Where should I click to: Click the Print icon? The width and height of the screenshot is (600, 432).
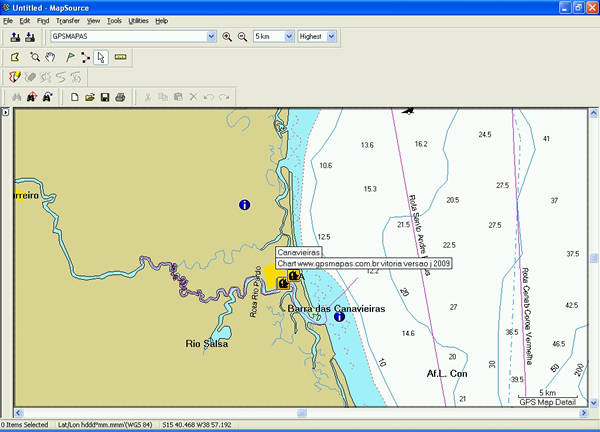click(x=119, y=97)
